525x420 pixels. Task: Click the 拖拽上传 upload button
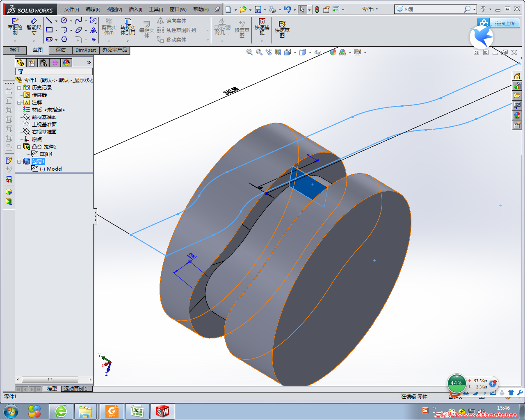pyautogui.click(x=499, y=23)
